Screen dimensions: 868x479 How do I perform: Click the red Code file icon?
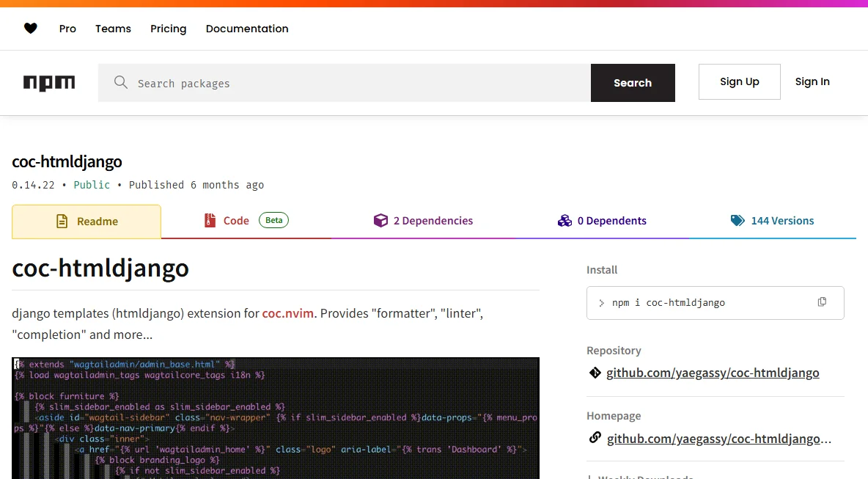[x=210, y=220]
